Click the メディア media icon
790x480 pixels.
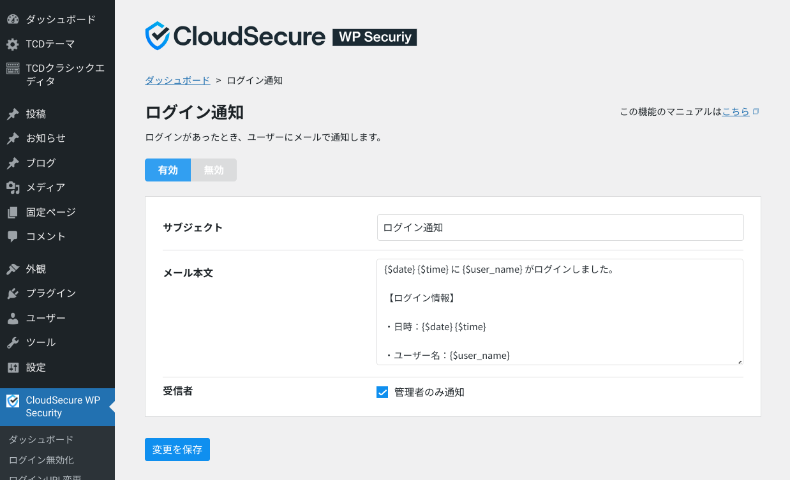click(13, 188)
